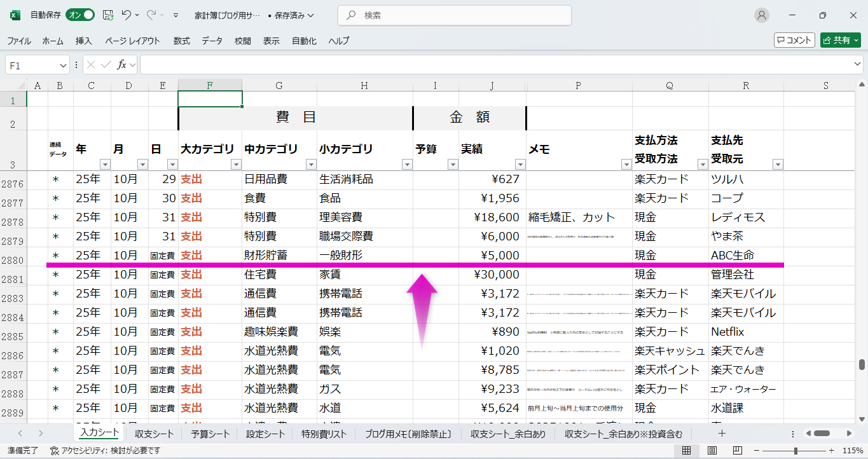Image resolution: width=868 pixels, height=459 pixels.
Task: Switch to the 予算シート sheet tab
Action: (210, 434)
